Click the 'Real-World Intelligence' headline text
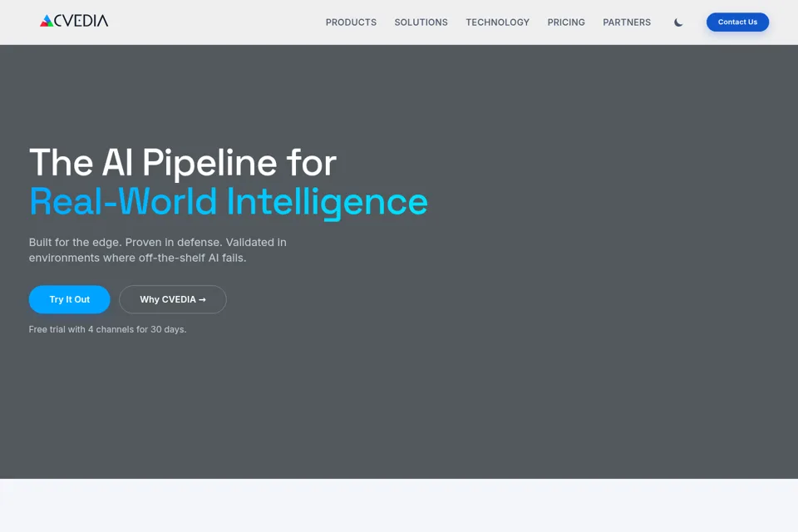 [229, 202]
